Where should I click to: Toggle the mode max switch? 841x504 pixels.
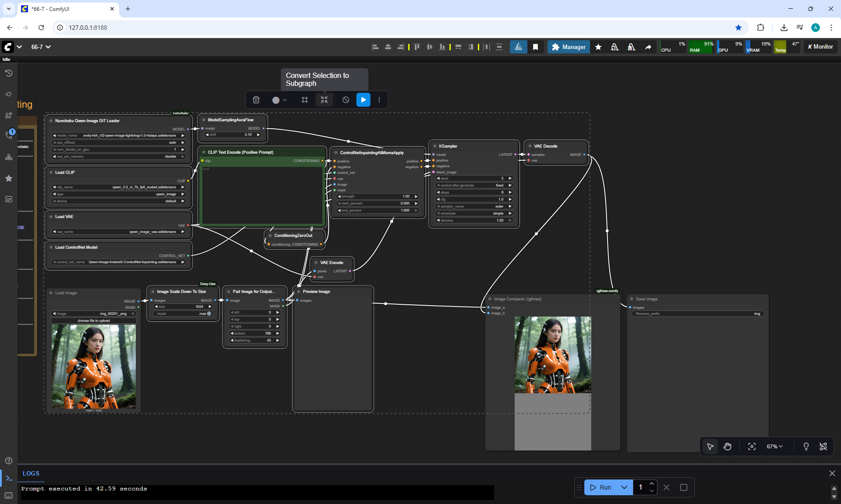(x=208, y=314)
